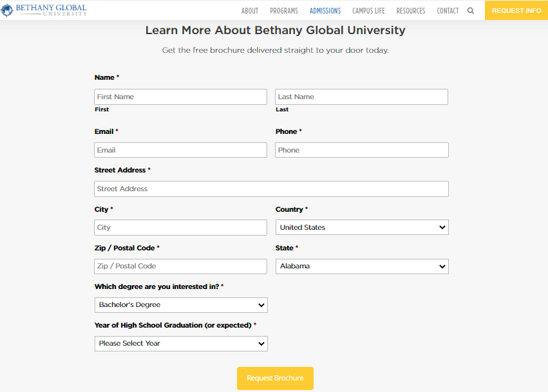Click the Name label
This screenshot has height=392, width=548.
point(104,77)
